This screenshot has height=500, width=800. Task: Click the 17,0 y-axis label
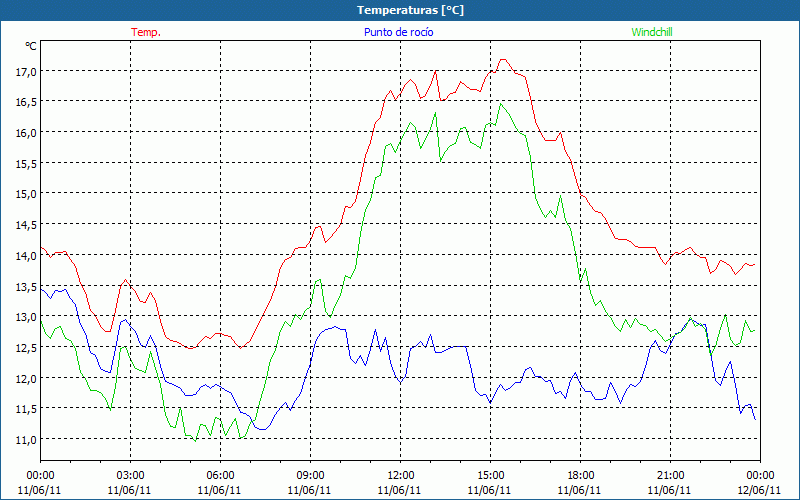pyautogui.click(x=23, y=71)
